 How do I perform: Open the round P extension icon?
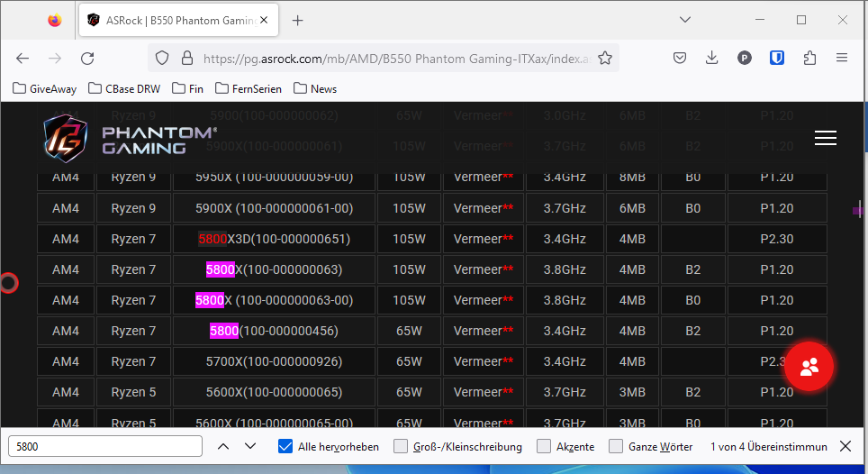(745, 58)
